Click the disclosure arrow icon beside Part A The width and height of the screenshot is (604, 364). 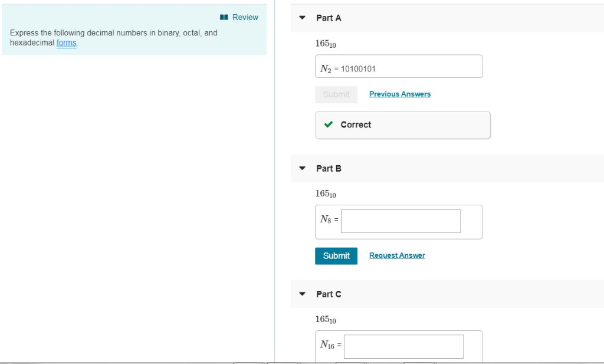[x=301, y=18]
